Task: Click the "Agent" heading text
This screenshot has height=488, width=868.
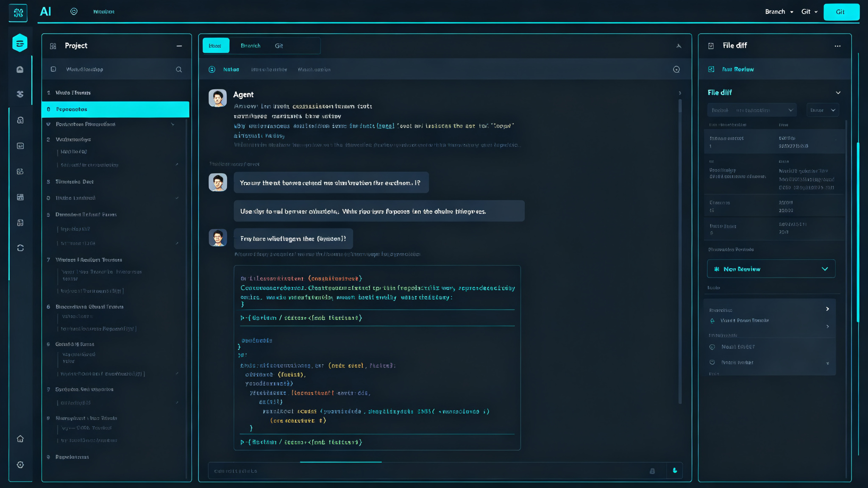Action: (x=243, y=94)
